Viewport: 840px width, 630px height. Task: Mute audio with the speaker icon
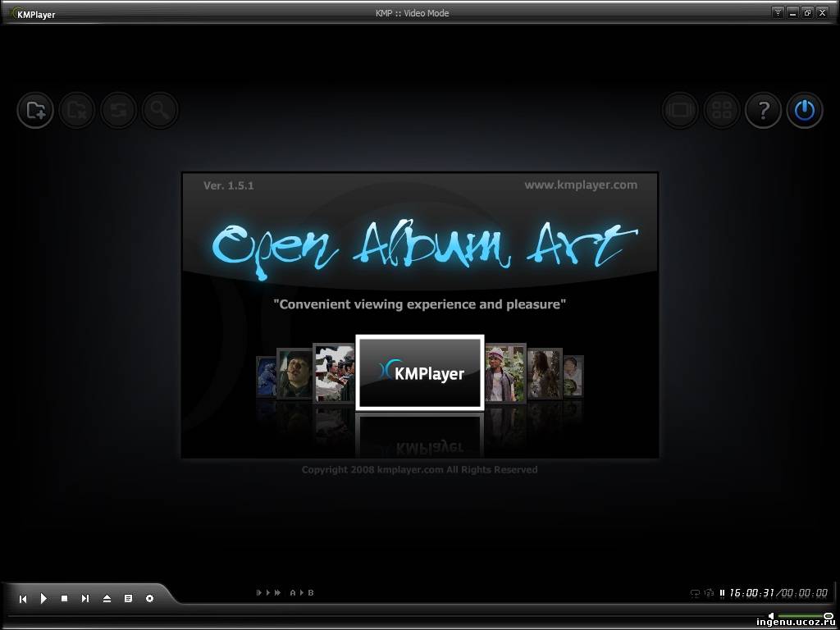pos(771,615)
